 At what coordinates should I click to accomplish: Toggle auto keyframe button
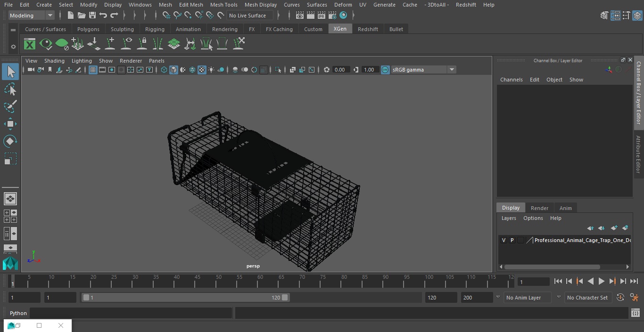[x=620, y=298]
